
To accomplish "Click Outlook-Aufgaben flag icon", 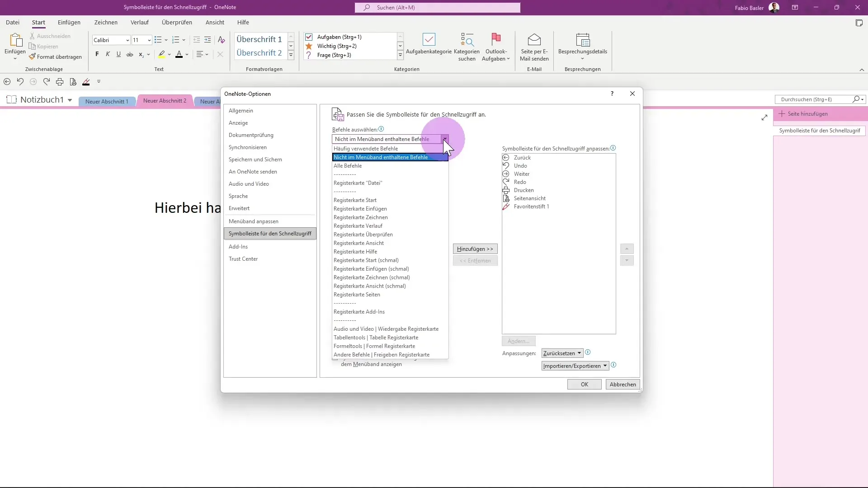I will pyautogui.click(x=496, y=40).
